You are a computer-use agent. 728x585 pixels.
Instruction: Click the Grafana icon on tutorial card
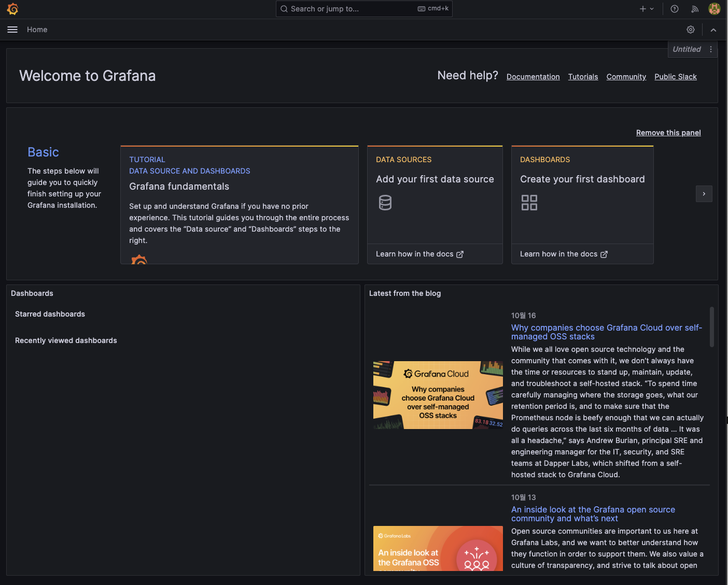(139, 259)
